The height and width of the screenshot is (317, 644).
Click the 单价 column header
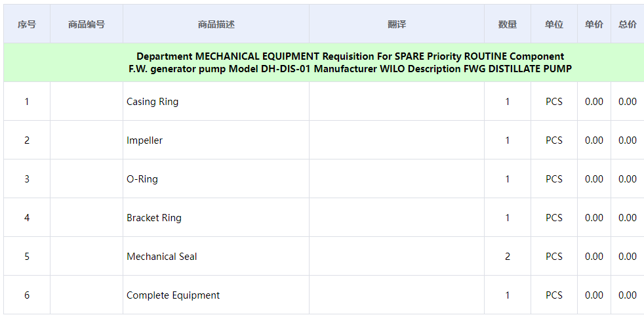tap(594, 24)
